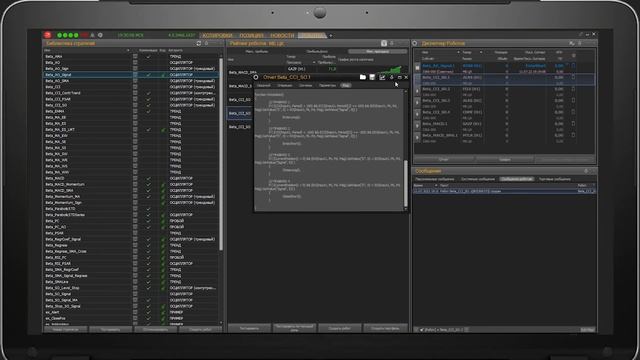Tick the checkbox for Beta_AO_SMA strategy
The width and height of the screenshot is (640, 360).
[x=135, y=81]
